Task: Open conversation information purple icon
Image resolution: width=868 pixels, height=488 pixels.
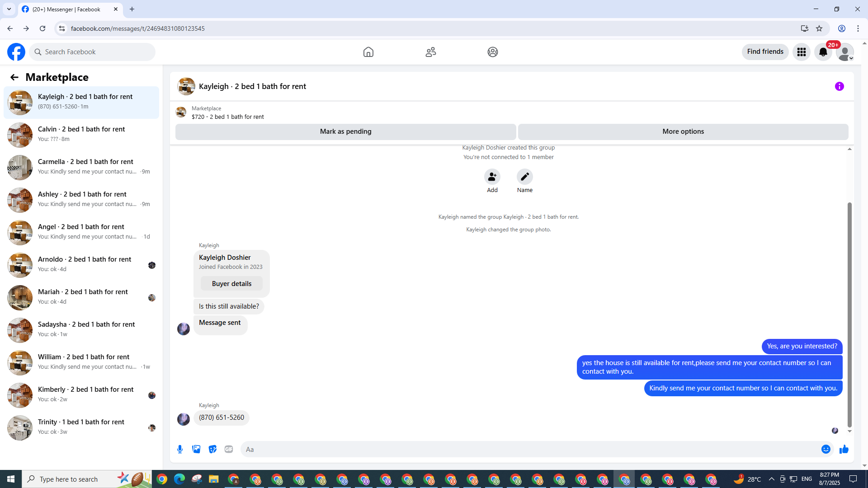Action: (840, 86)
